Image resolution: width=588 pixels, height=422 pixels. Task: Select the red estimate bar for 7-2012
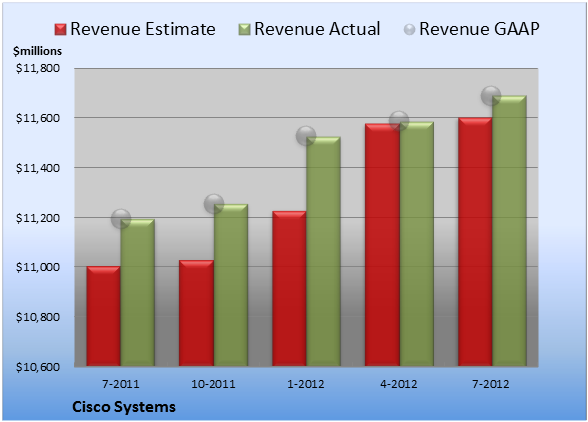(x=475, y=242)
